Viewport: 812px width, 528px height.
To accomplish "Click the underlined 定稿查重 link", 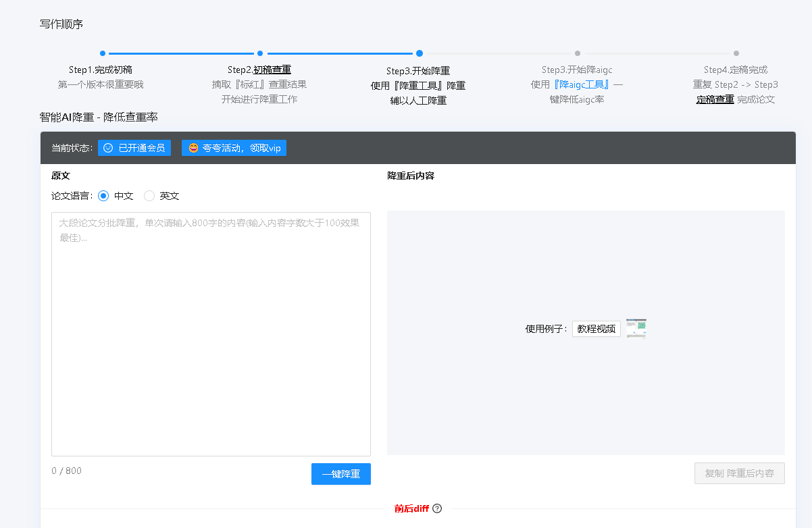I will (x=715, y=99).
